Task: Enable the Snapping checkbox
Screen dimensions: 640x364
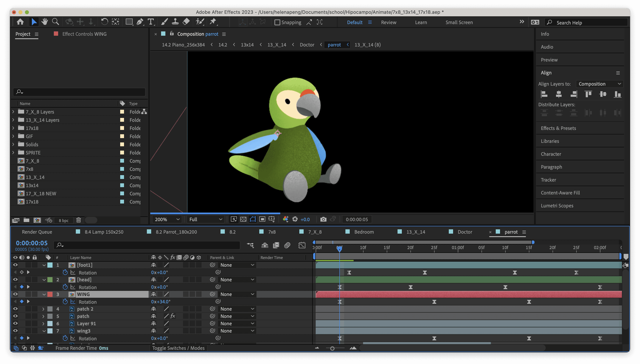Action: click(277, 23)
